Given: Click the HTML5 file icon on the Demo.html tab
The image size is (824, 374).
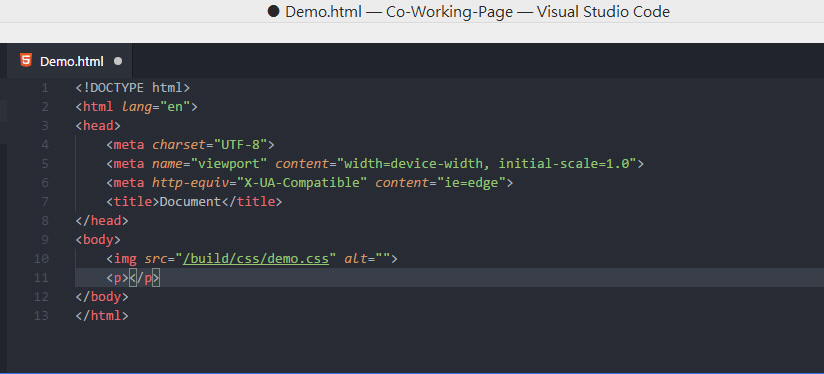Looking at the screenshot, I should coord(26,60).
